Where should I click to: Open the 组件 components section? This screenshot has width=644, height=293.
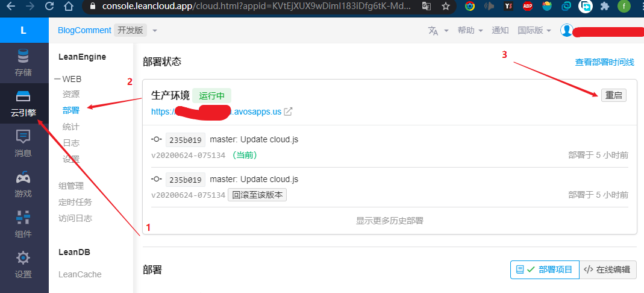point(23,224)
